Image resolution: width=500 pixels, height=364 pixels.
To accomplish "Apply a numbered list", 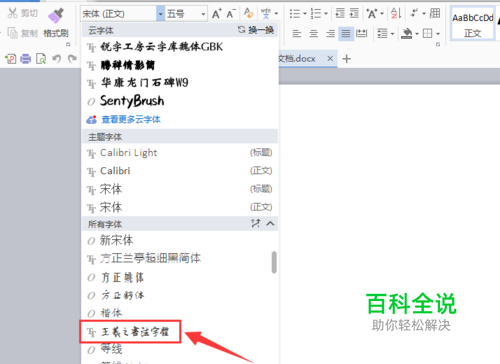I will pos(315,14).
